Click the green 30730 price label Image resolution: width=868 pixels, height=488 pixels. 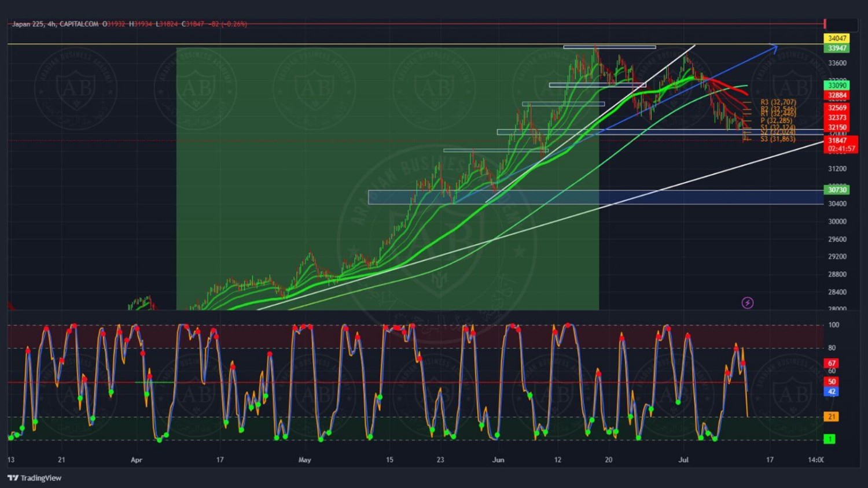tap(837, 190)
